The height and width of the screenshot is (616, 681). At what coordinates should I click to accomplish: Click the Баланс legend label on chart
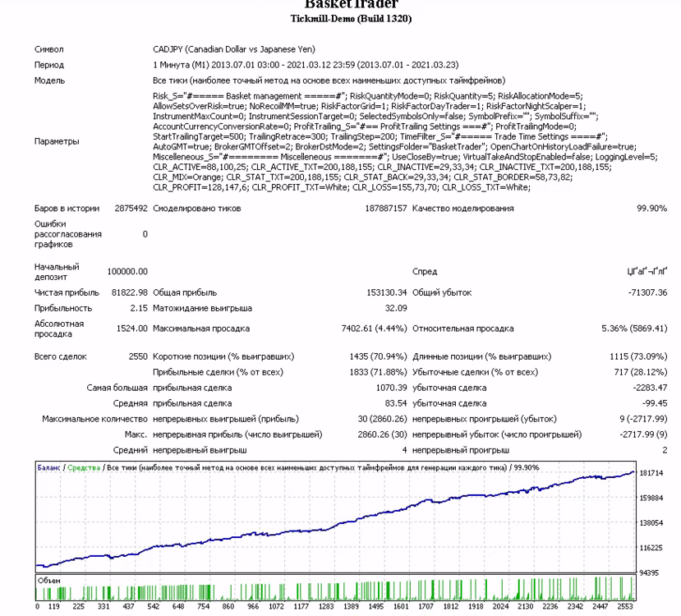point(48,468)
